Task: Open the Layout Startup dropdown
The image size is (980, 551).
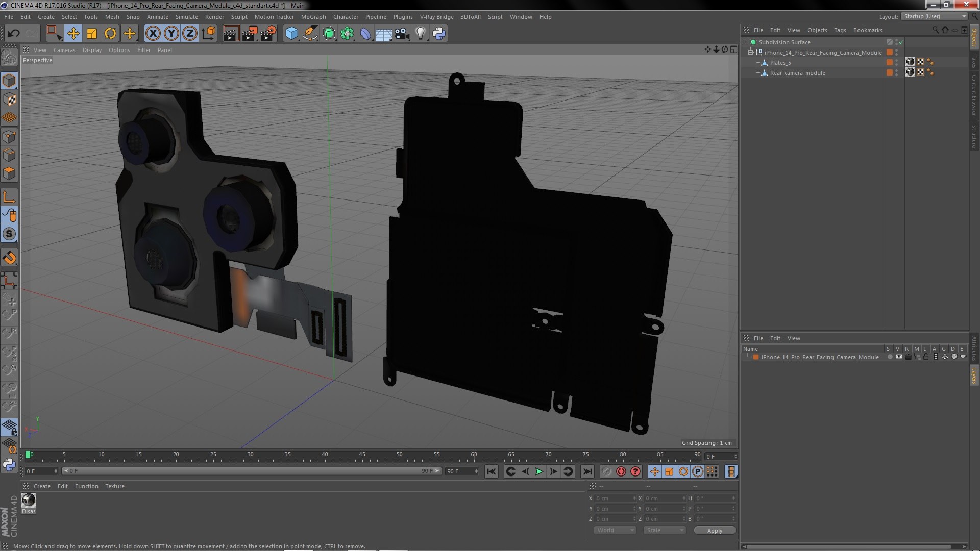Action: (x=935, y=16)
